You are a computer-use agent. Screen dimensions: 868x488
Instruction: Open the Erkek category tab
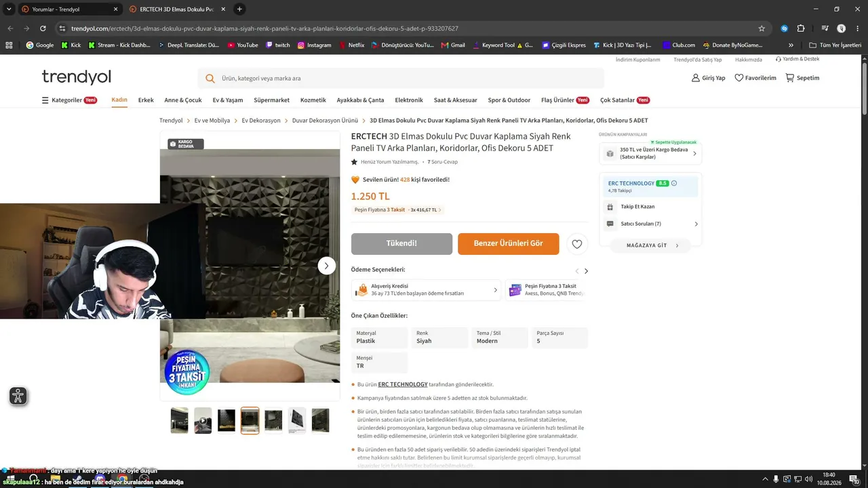pos(146,100)
